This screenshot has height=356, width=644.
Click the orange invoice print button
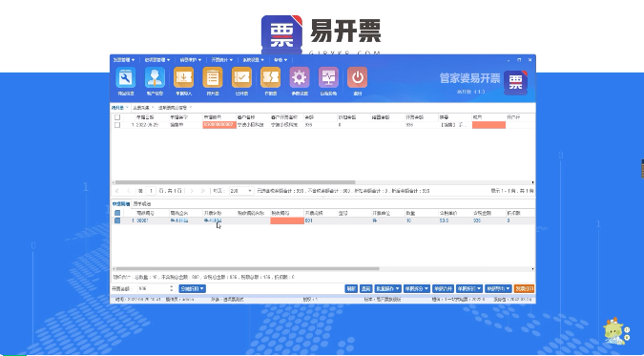[524, 288]
